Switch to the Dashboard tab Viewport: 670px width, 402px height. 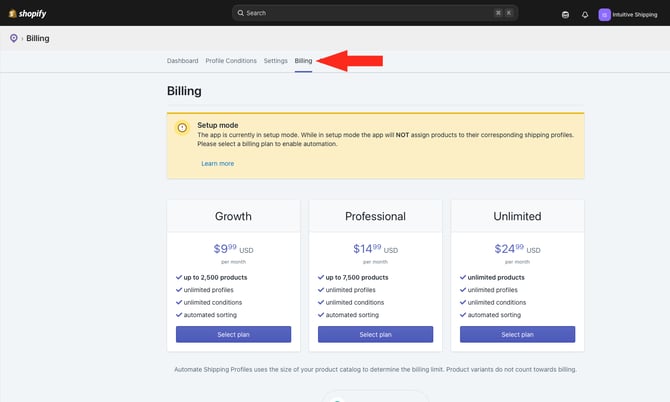[182, 61]
